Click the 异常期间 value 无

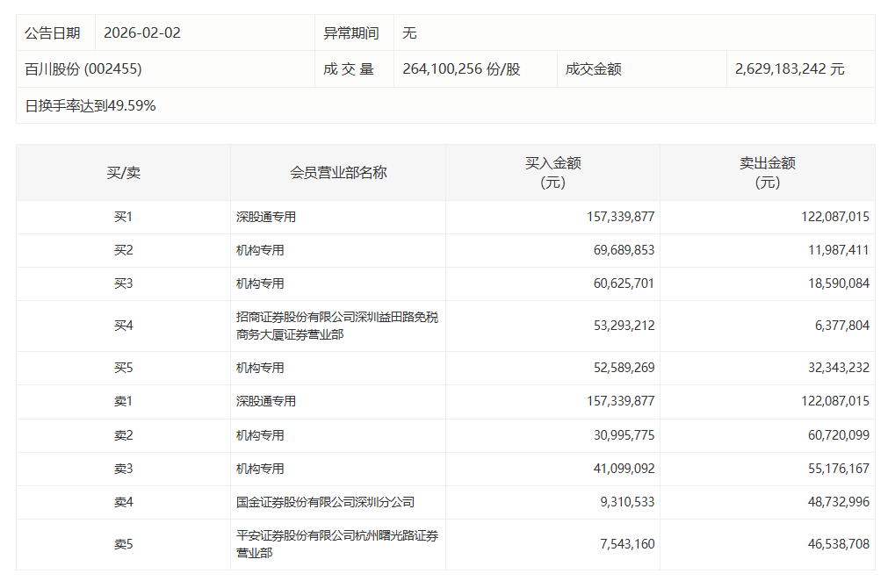click(409, 32)
